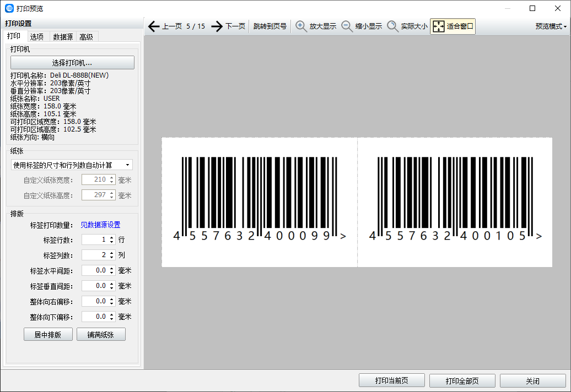571x392 pixels.
Task: Click the 放大显示 label
Action: (322, 26)
